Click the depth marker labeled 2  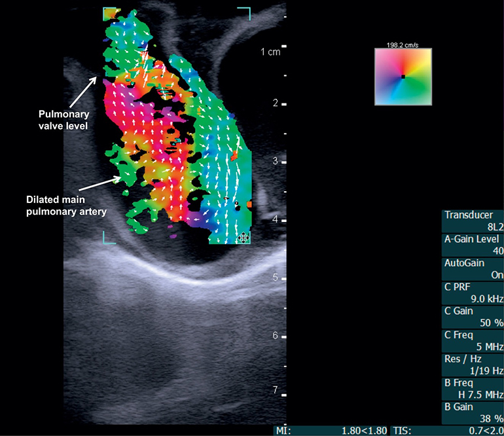point(276,103)
